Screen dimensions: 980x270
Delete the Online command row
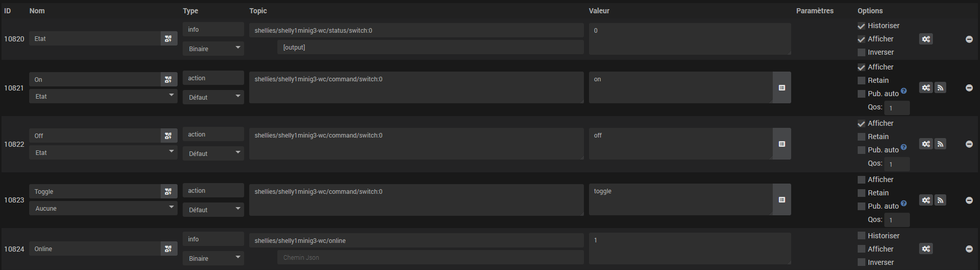click(969, 249)
